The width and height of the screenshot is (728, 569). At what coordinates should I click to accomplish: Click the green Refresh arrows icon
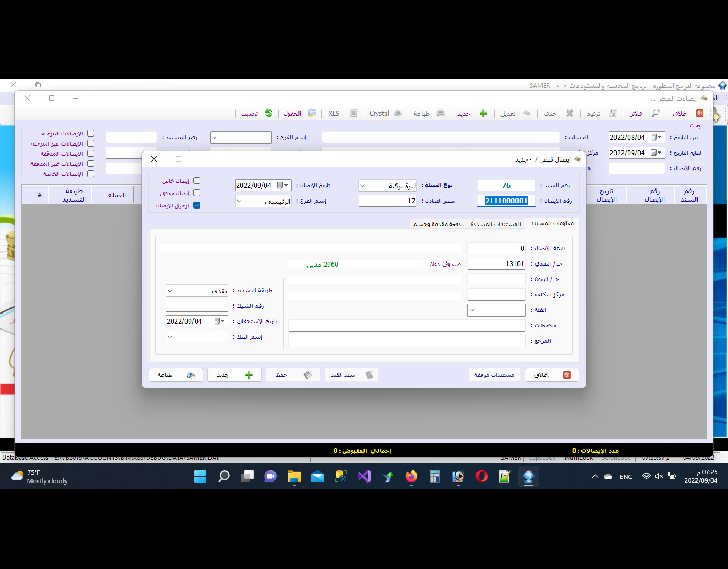pyautogui.click(x=269, y=114)
